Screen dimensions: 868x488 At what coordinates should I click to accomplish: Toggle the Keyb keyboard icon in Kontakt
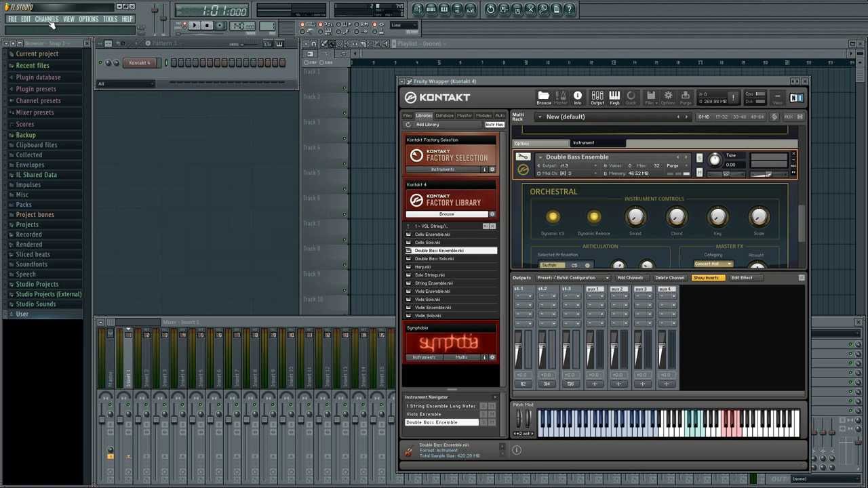[x=614, y=98]
